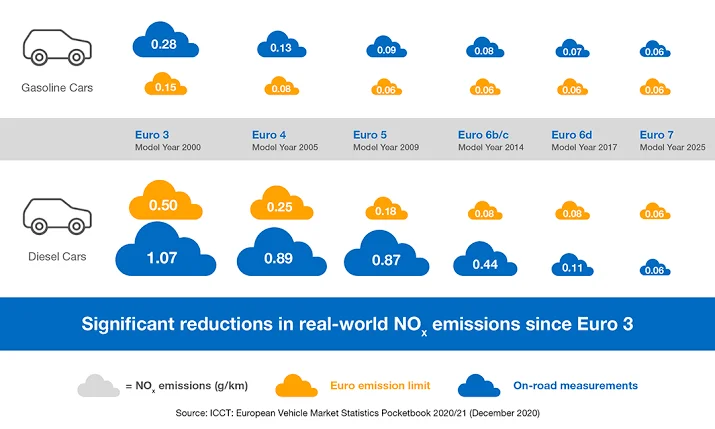Click the Gasoline Cars car icon

(x=57, y=47)
